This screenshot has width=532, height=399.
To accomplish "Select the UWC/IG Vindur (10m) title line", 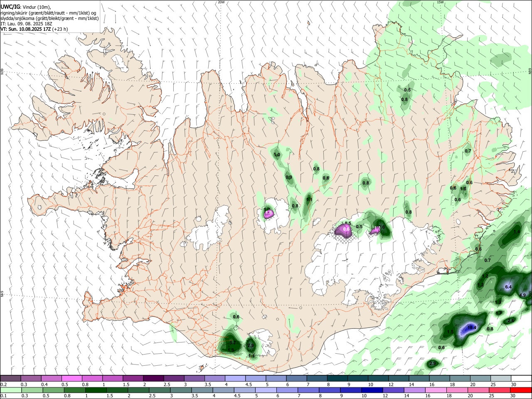I will pos(26,7).
